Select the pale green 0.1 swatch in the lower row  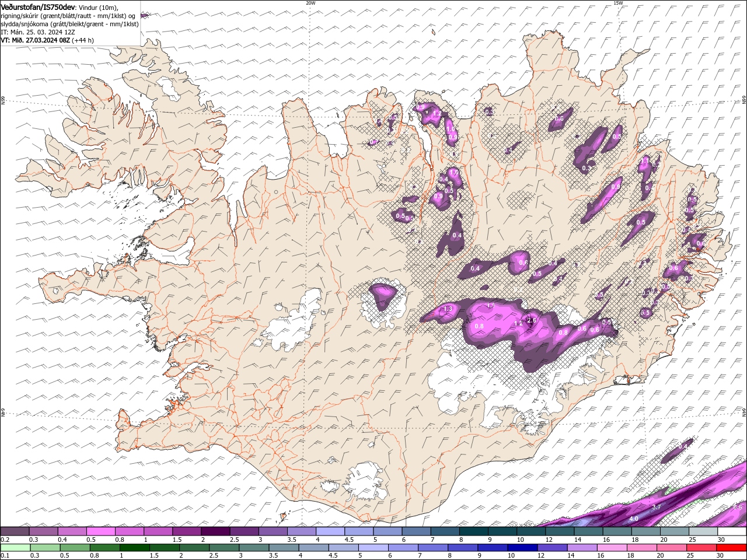click(15, 548)
